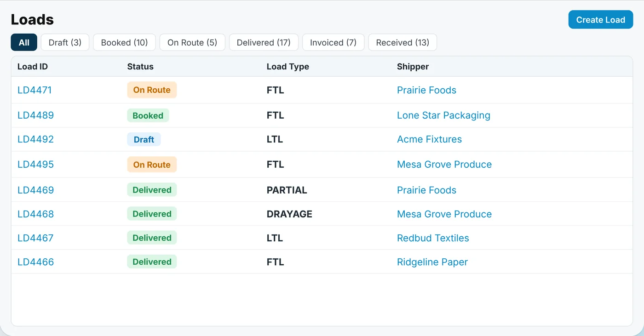Open the Delivered (17) tab

(x=264, y=42)
